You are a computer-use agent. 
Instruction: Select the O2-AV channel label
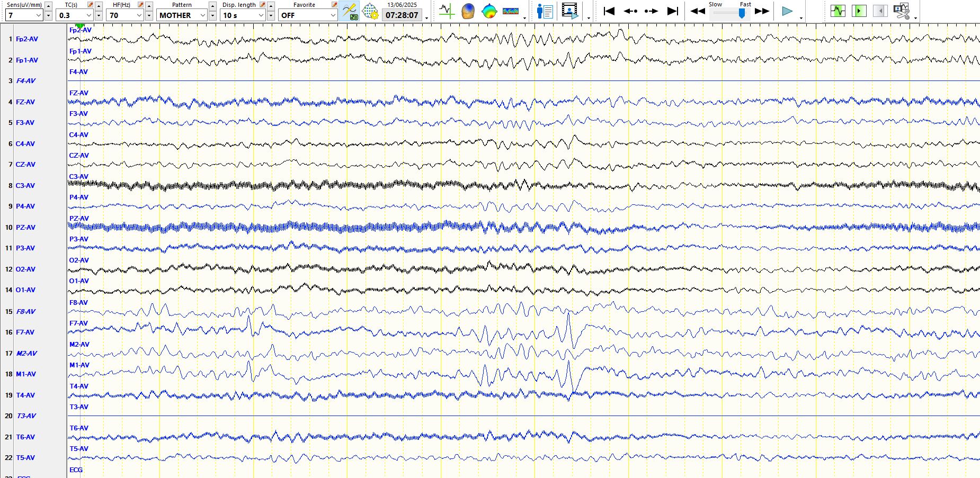click(25, 269)
